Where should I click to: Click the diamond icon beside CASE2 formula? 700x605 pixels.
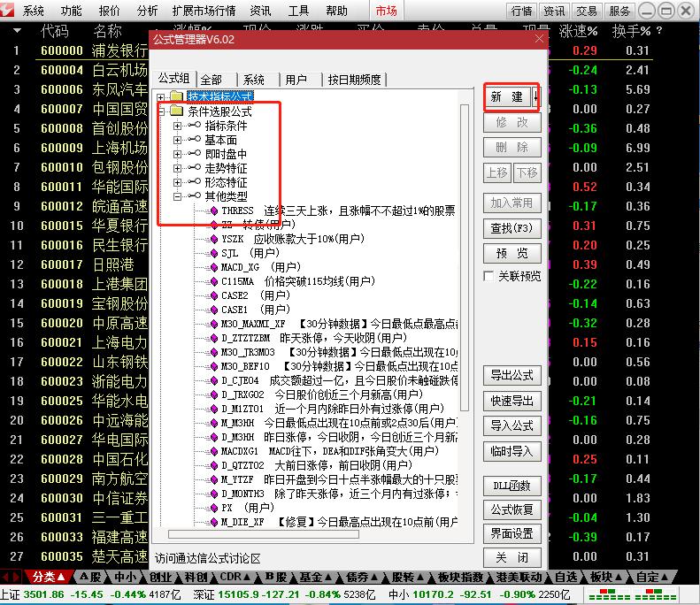214,295
